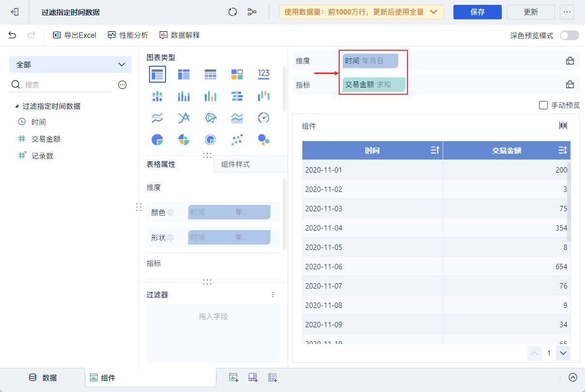Select the color block treemap chart type
This screenshot has width=585, height=392.
click(x=237, y=74)
